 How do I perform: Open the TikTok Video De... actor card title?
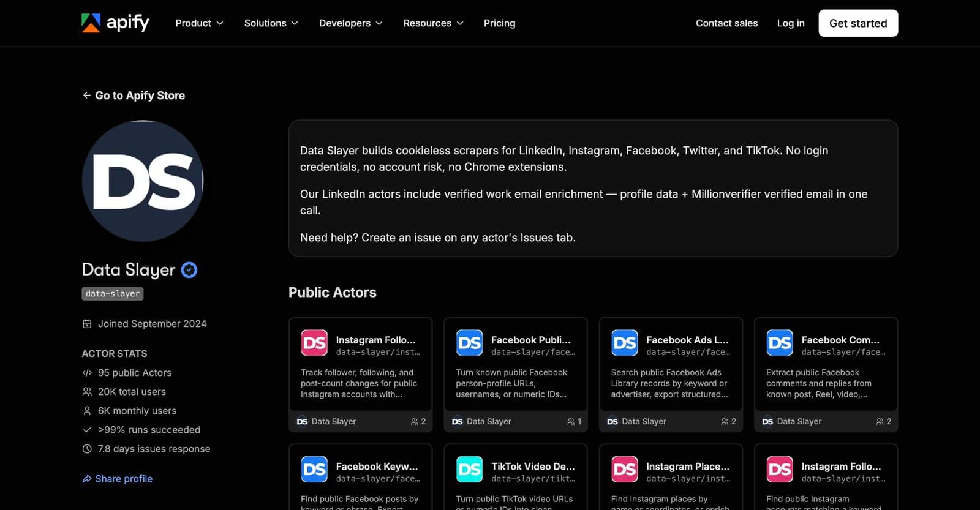pos(533,467)
